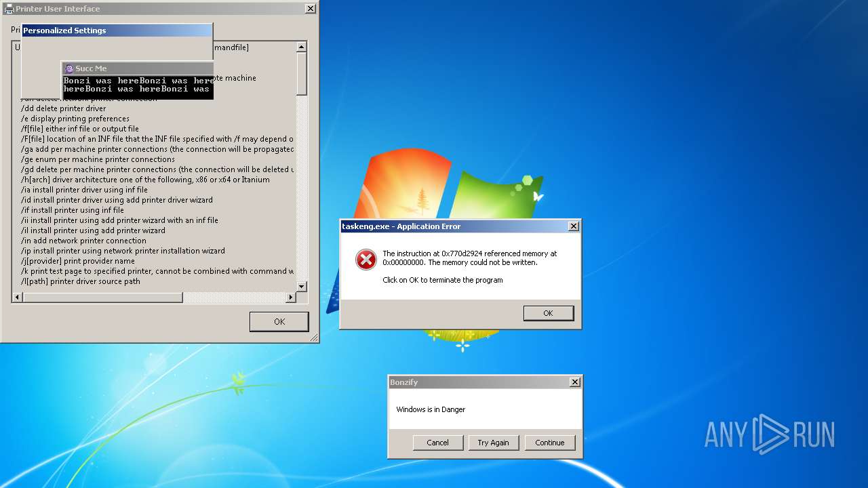Click Continue in Bonzify dialog
This screenshot has width=868, height=488.
point(549,443)
